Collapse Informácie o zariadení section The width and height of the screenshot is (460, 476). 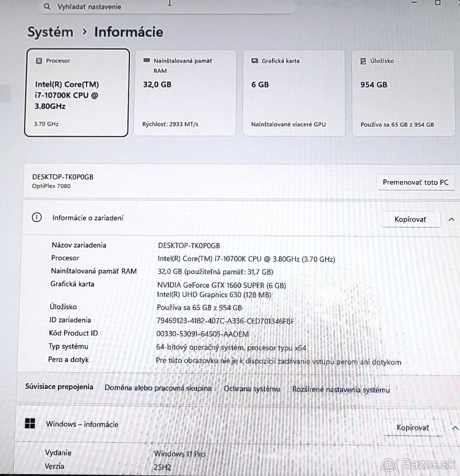[x=451, y=219]
